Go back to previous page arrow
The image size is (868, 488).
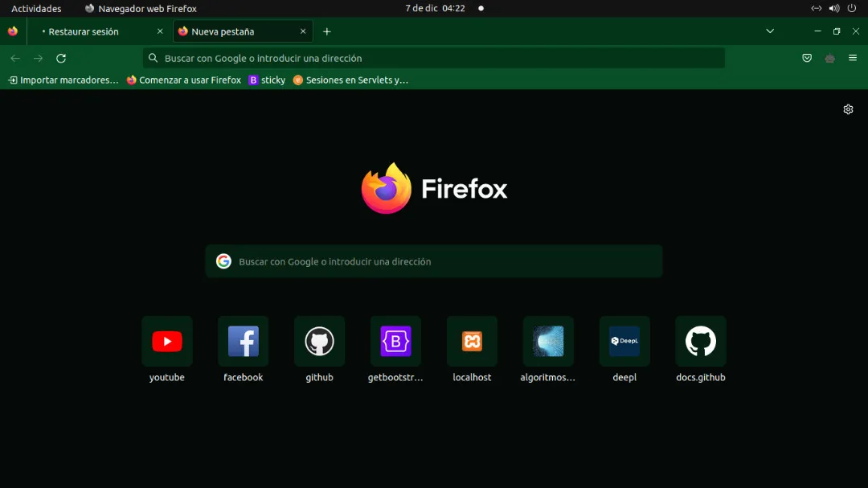(x=15, y=58)
